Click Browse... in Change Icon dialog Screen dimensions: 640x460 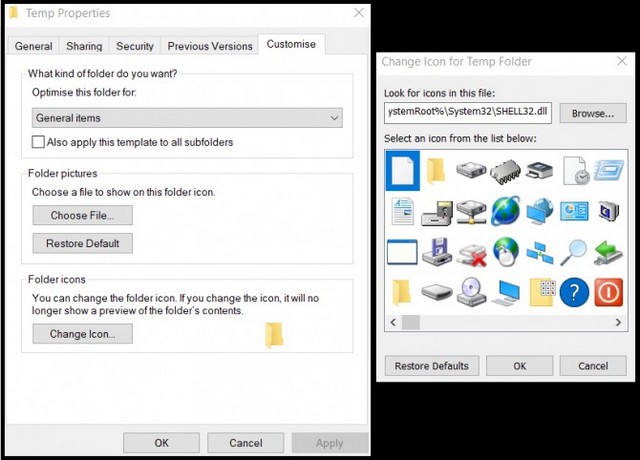(593, 113)
